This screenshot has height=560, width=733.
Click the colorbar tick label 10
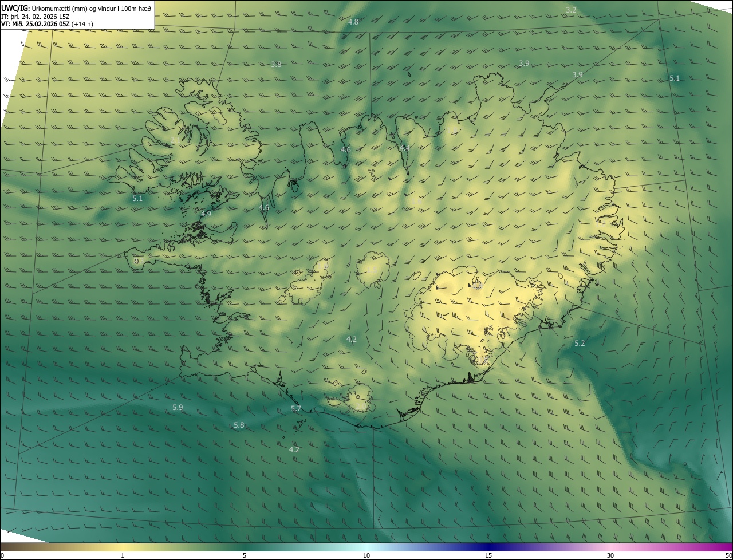(366, 555)
